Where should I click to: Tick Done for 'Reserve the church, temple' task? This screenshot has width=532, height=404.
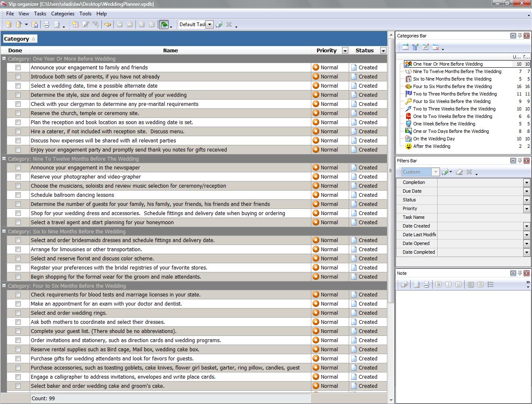click(18, 113)
